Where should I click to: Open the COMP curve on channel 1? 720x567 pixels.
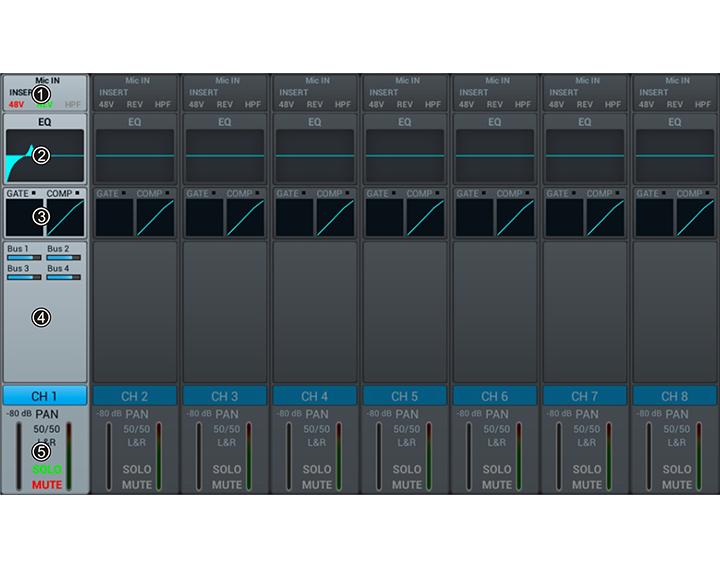click(66, 217)
